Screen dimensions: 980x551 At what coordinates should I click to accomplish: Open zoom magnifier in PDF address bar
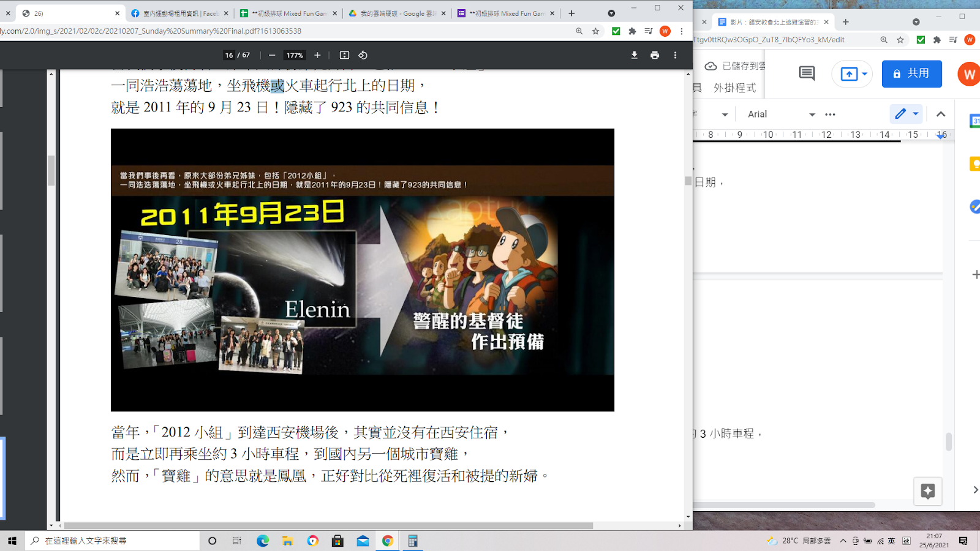click(x=579, y=31)
